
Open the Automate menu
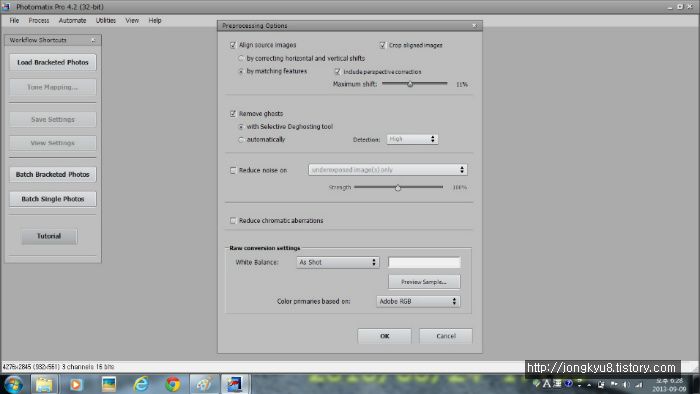click(x=72, y=21)
